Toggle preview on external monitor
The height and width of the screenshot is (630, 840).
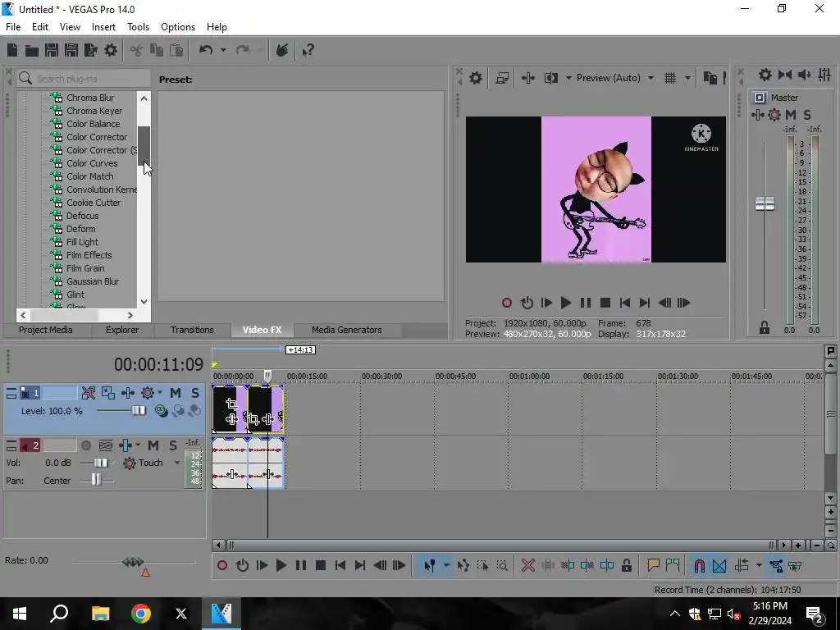point(502,78)
